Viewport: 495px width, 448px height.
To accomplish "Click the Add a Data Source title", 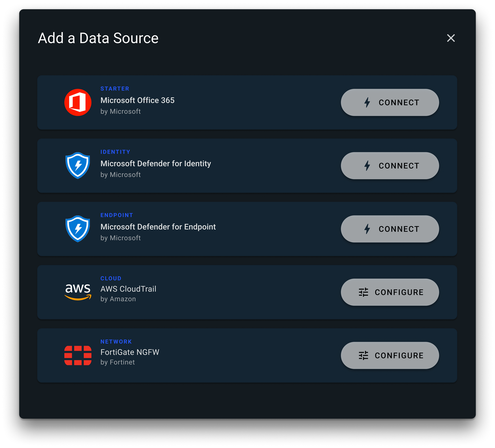I will 98,38.
